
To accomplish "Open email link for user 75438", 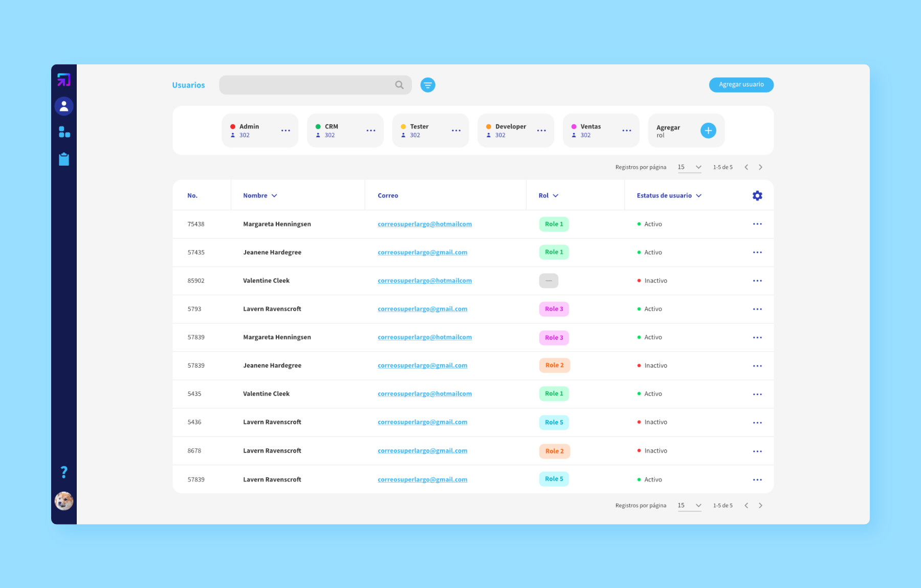I will (425, 224).
